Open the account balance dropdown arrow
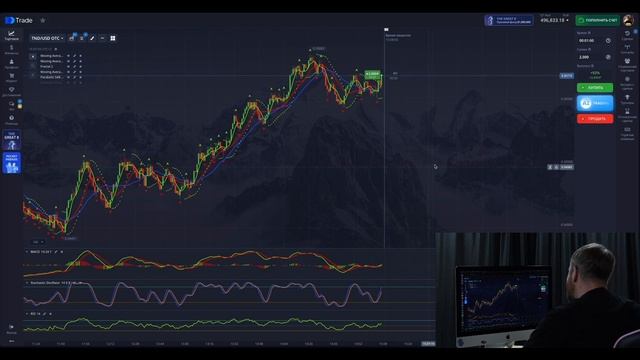The image size is (640, 360). 567,20
